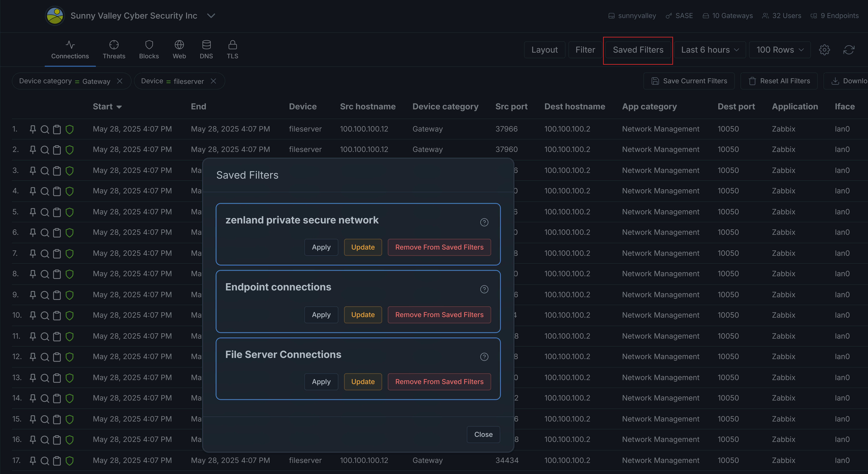
Task: Remove the Device category Gateway filter chip
Action: click(120, 81)
